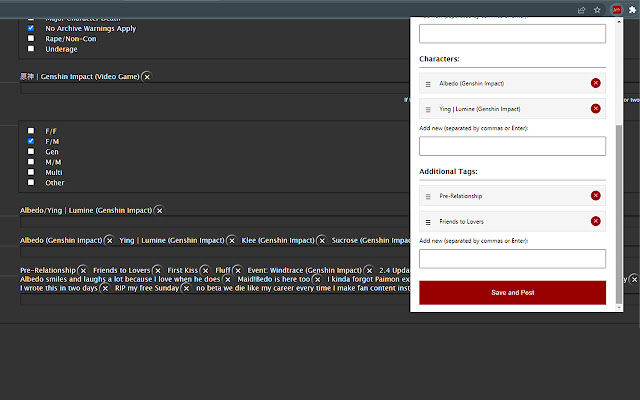Focus the Additional Tags add-new input in popup
640x400 pixels.
tap(512, 259)
